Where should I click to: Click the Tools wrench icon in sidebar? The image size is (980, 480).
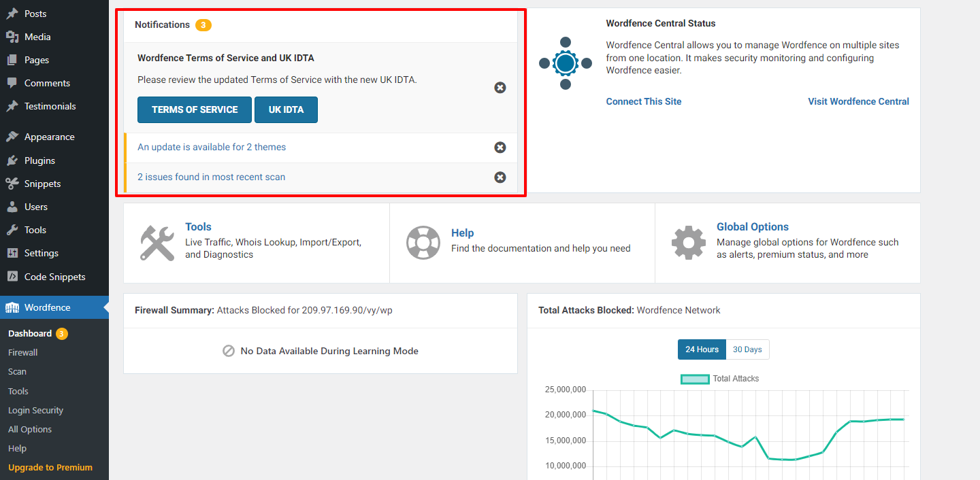click(12, 230)
